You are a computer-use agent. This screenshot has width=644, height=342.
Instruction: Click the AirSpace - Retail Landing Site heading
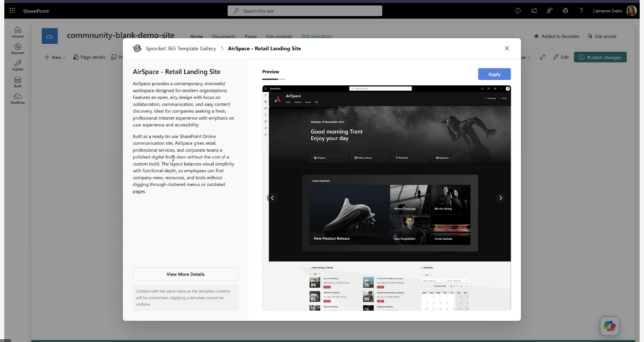tap(177, 72)
